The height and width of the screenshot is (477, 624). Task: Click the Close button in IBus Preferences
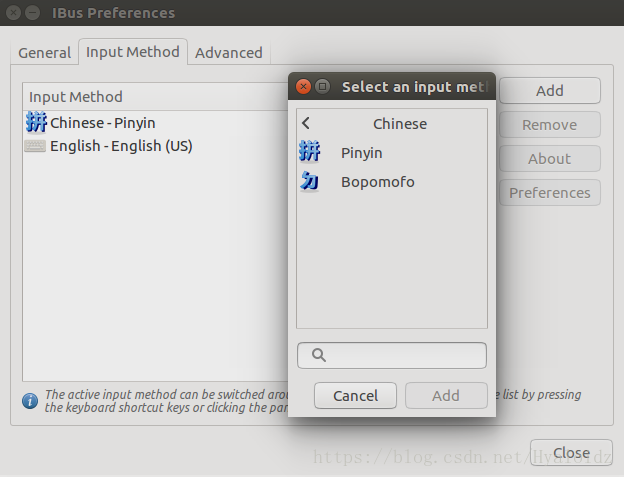pos(571,453)
